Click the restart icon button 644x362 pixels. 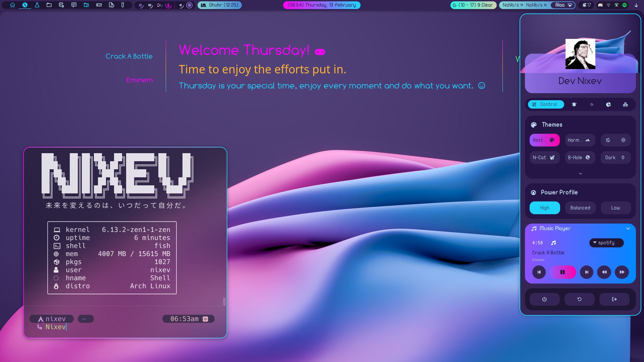(x=579, y=299)
